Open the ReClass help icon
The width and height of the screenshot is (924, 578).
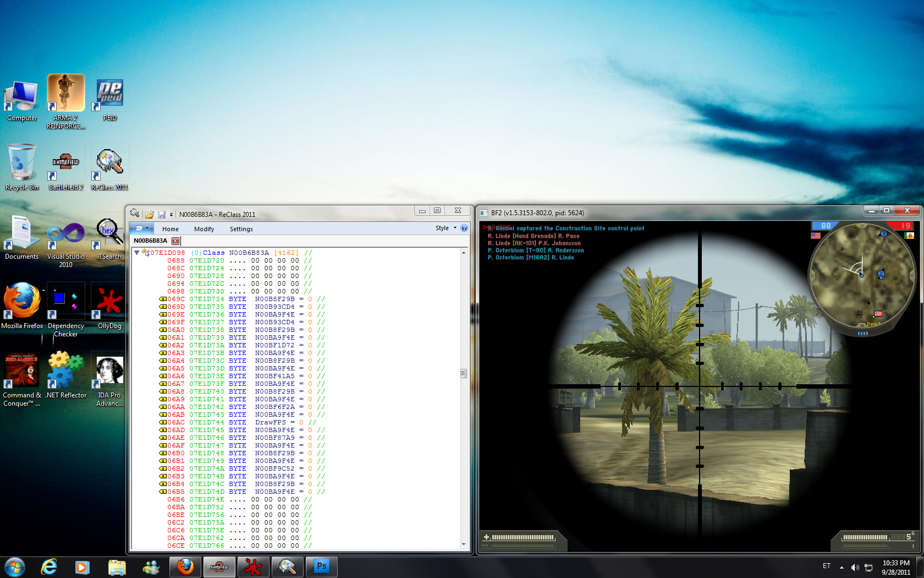coord(464,228)
